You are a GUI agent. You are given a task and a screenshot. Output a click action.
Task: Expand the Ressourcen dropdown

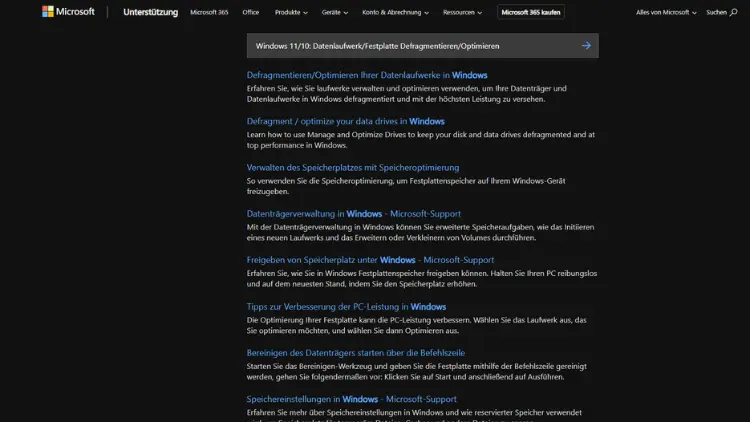(462, 12)
